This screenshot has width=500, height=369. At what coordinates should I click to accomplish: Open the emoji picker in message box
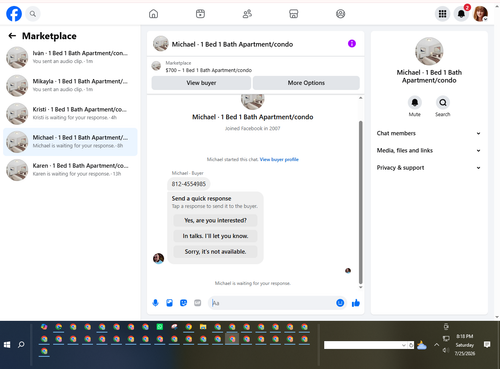click(340, 303)
